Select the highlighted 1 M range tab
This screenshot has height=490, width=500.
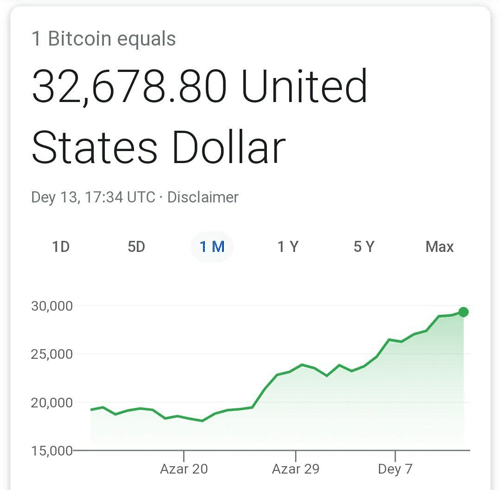[212, 247]
